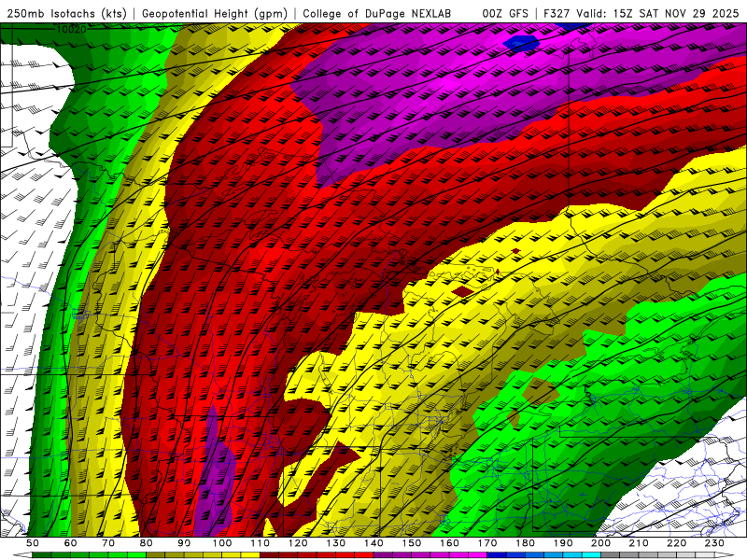Click the '170' color scale label
Viewport: 747px width, 560px height.
tap(487, 543)
